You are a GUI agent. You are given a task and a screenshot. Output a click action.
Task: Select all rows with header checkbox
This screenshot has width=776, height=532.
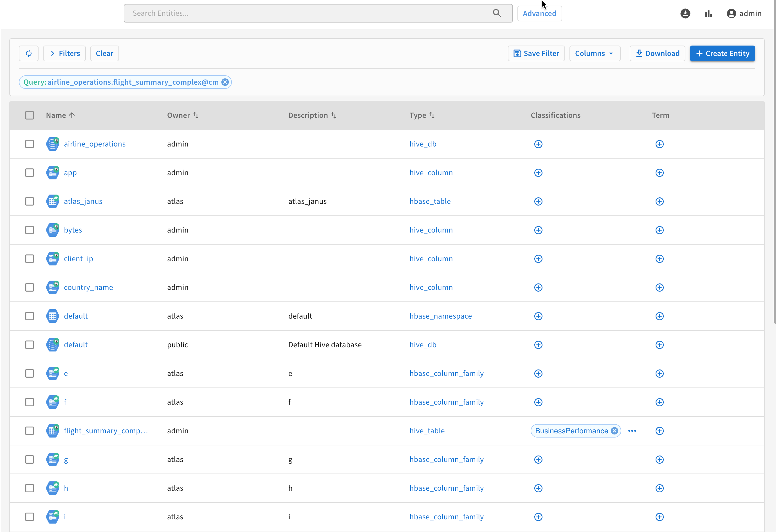(29, 115)
